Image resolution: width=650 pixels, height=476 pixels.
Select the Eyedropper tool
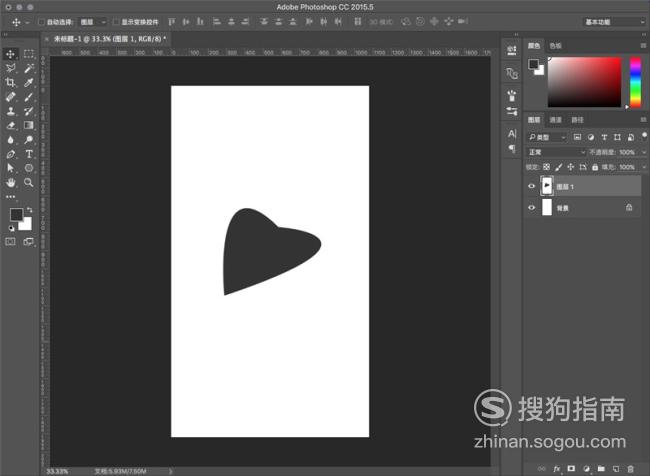[29, 83]
